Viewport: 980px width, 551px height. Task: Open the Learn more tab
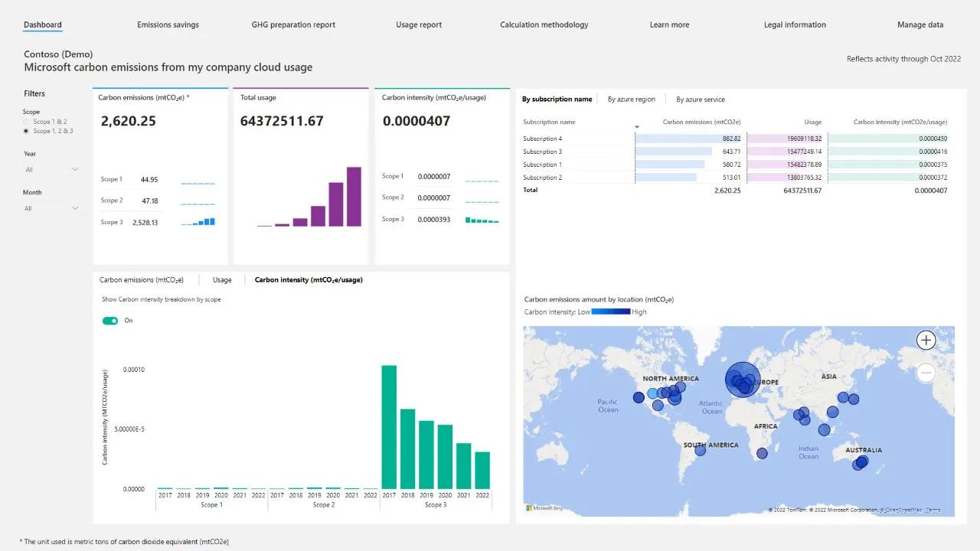[670, 24]
